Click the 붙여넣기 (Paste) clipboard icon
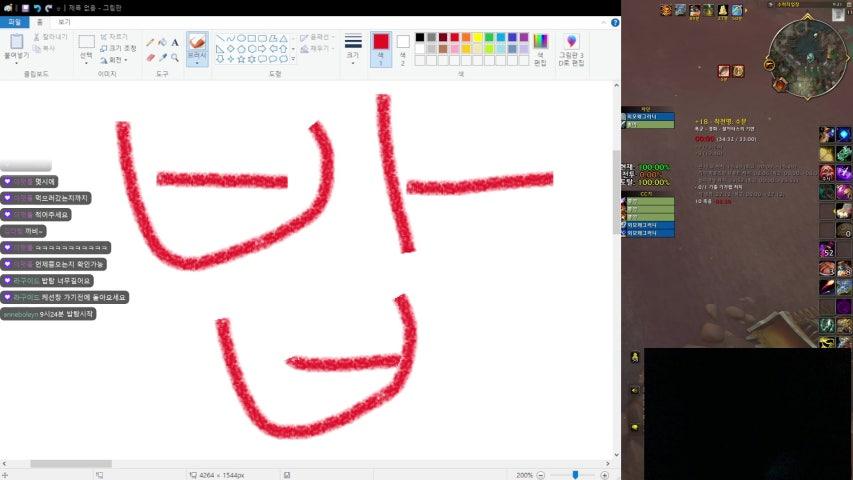The width and height of the screenshot is (853, 480). [16, 42]
